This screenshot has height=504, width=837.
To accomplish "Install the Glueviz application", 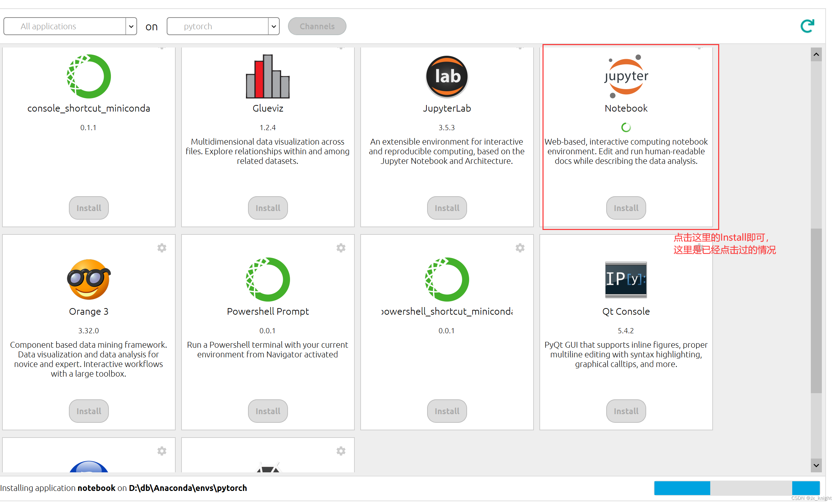I will (x=268, y=208).
